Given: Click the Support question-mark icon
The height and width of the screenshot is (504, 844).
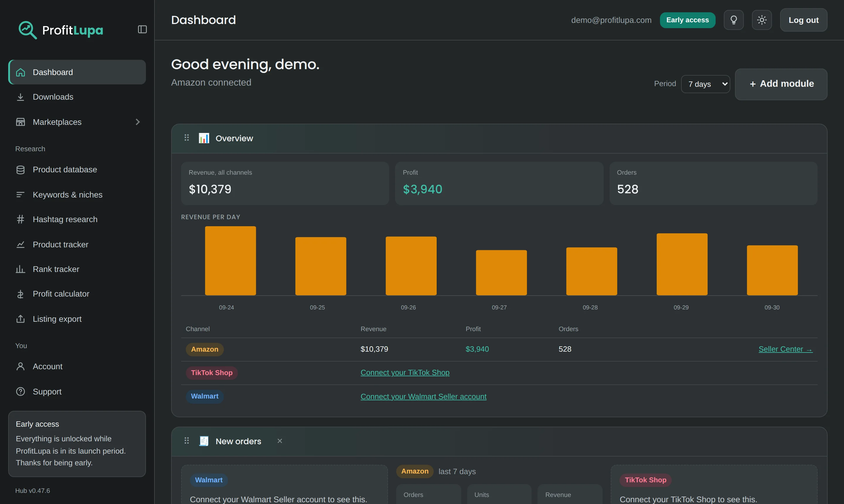Looking at the screenshot, I should click(x=21, y=391).
